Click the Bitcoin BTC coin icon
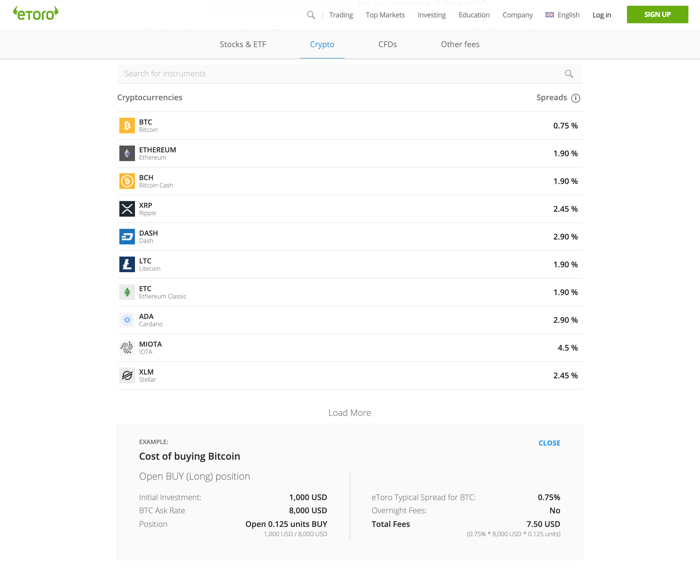 pos(127,125)
